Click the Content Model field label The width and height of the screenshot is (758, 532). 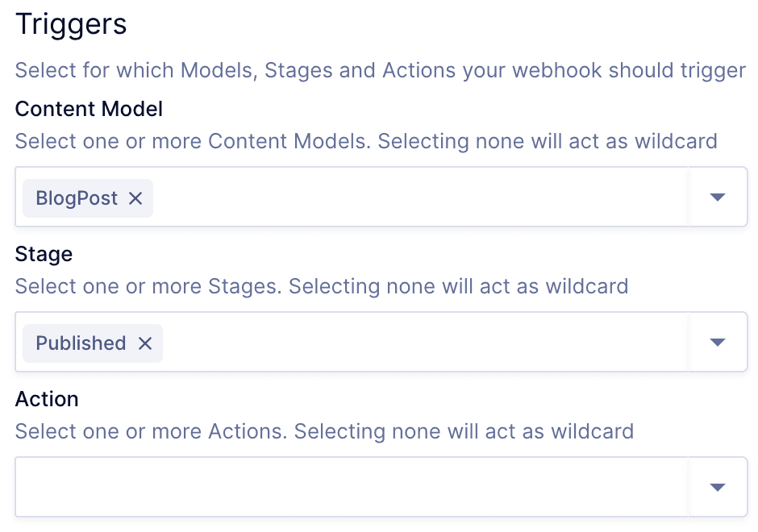[89, 109]
